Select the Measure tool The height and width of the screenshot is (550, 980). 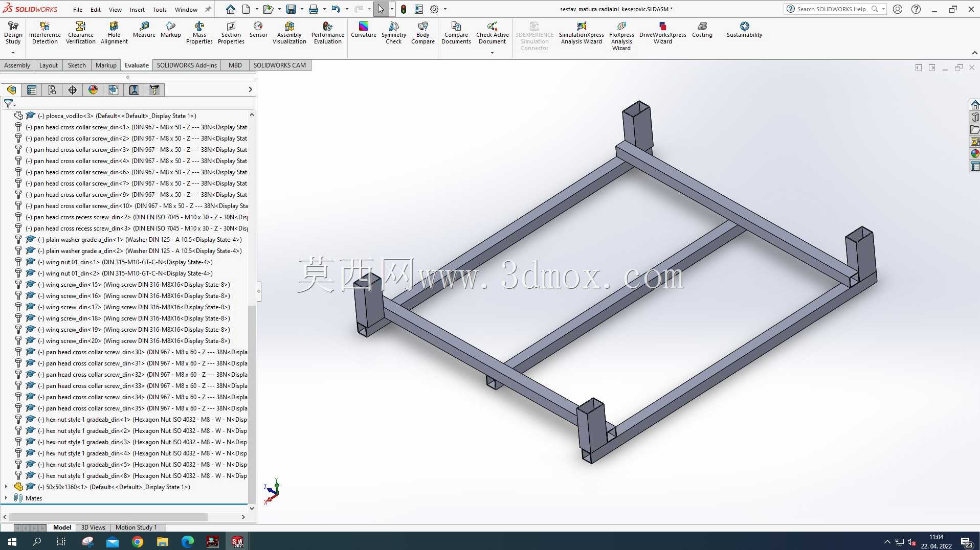point(144,30)
